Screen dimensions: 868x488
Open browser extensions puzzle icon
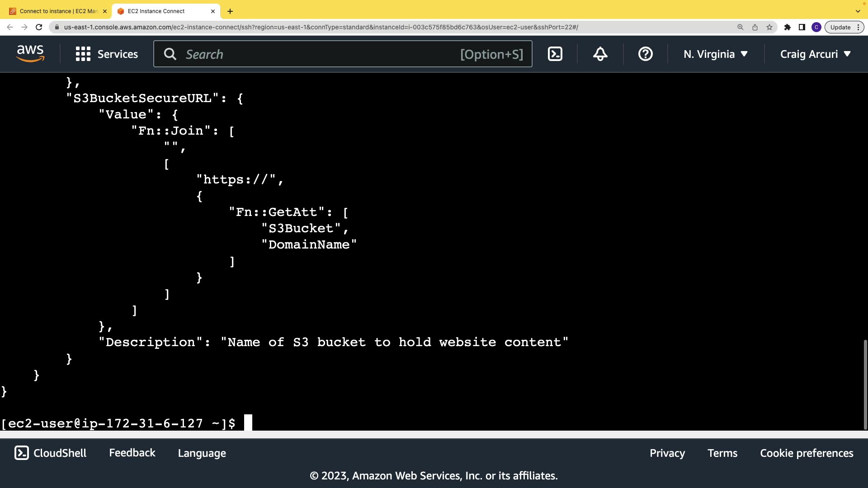tap(787, 27)
